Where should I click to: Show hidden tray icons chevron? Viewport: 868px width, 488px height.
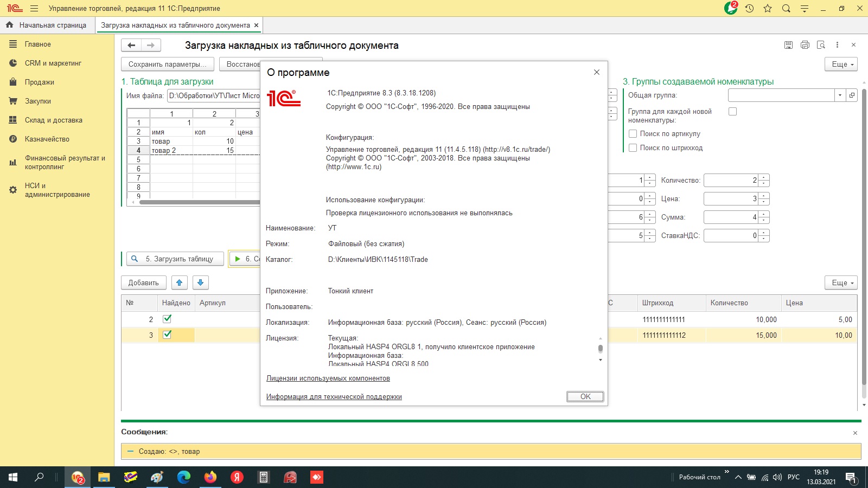738,477
